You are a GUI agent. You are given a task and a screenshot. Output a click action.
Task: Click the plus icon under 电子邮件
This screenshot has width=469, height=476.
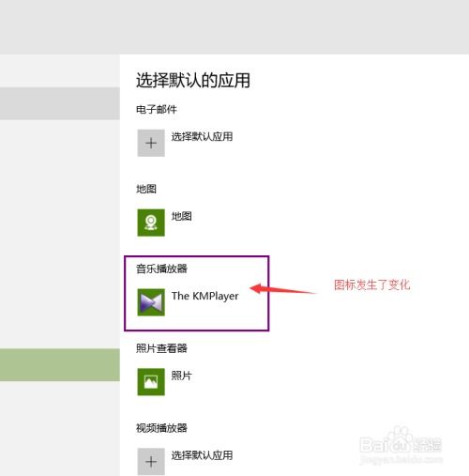pyautogui.click(x=151, y=143)
